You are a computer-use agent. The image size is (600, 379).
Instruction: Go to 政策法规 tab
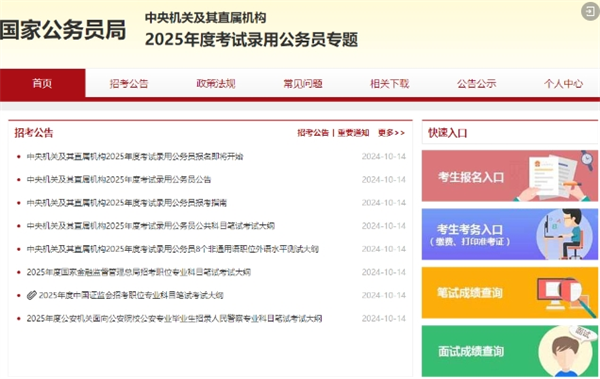tap(216, 83)
